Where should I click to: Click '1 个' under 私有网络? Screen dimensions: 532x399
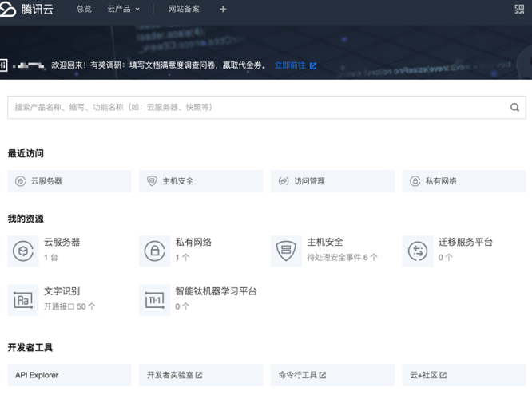pos(182,257)
